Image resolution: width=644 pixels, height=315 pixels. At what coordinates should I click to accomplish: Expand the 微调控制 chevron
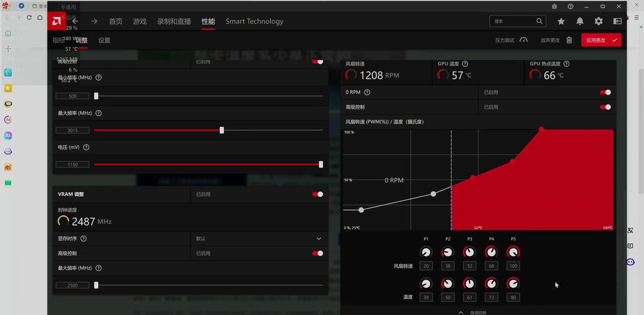461,312
